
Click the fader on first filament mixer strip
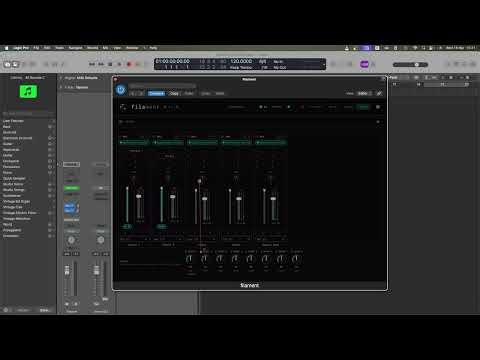pyautogui.click(x=139, y=197)
